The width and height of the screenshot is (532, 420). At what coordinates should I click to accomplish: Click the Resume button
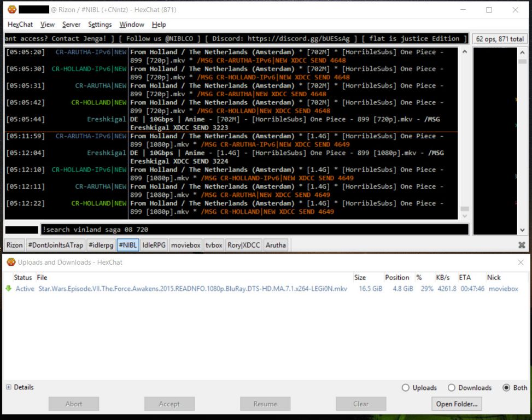tap(265, 404)
